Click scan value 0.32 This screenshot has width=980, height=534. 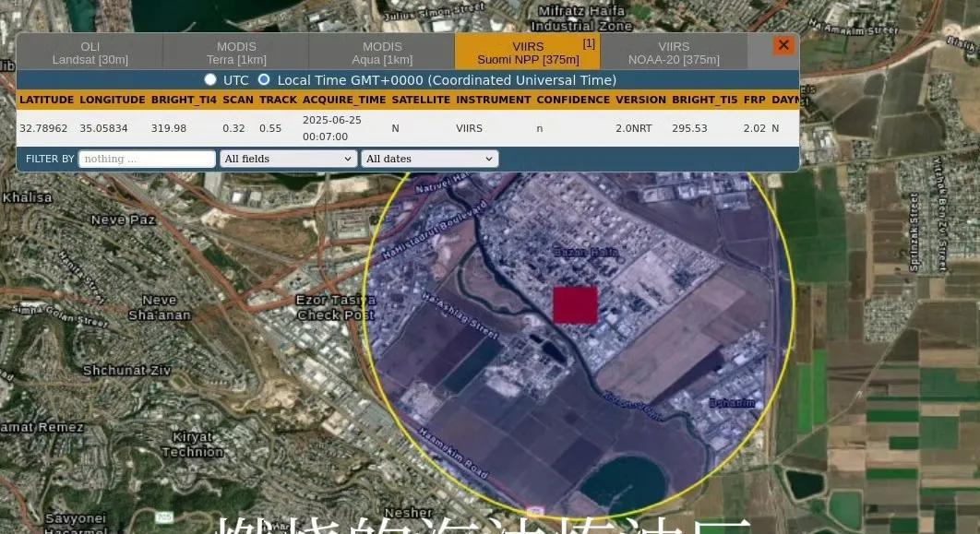(x=233, y=128)
